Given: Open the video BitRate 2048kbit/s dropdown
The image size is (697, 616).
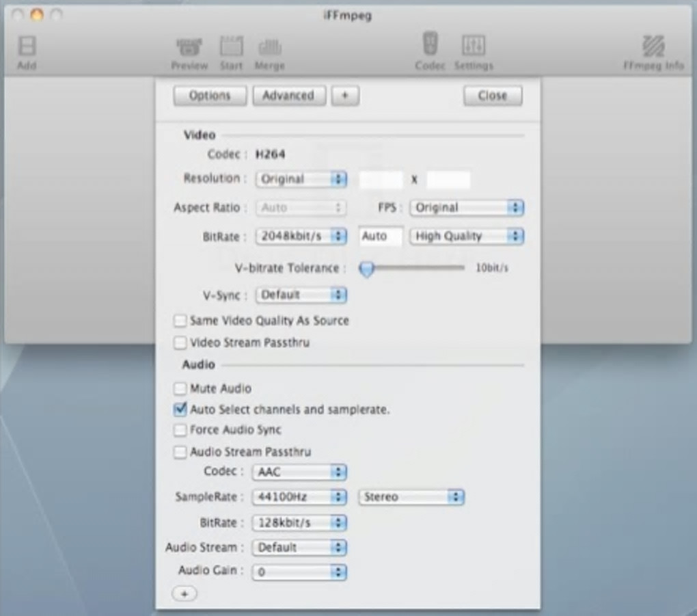Looking at the screenshot, I should point(301,236).
